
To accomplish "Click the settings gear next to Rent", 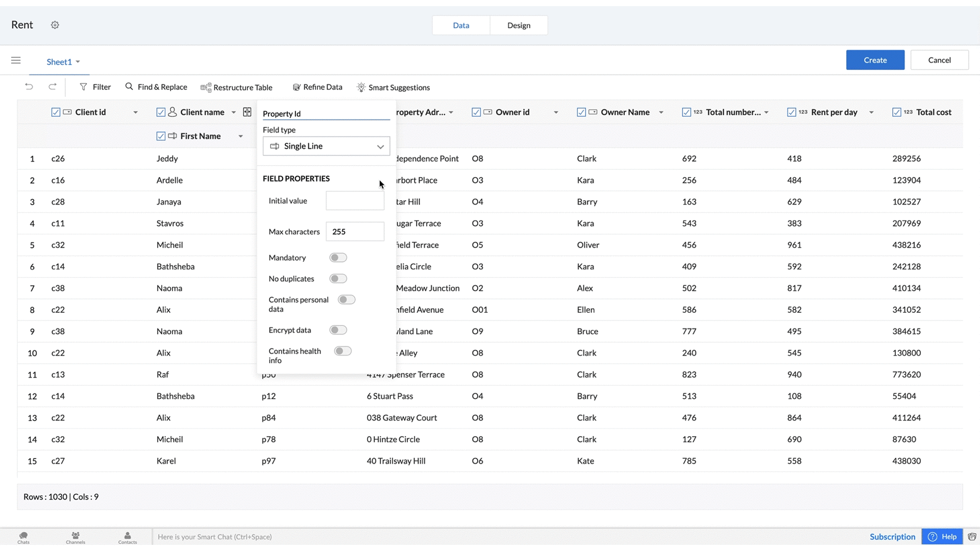I will coord(55,25).
